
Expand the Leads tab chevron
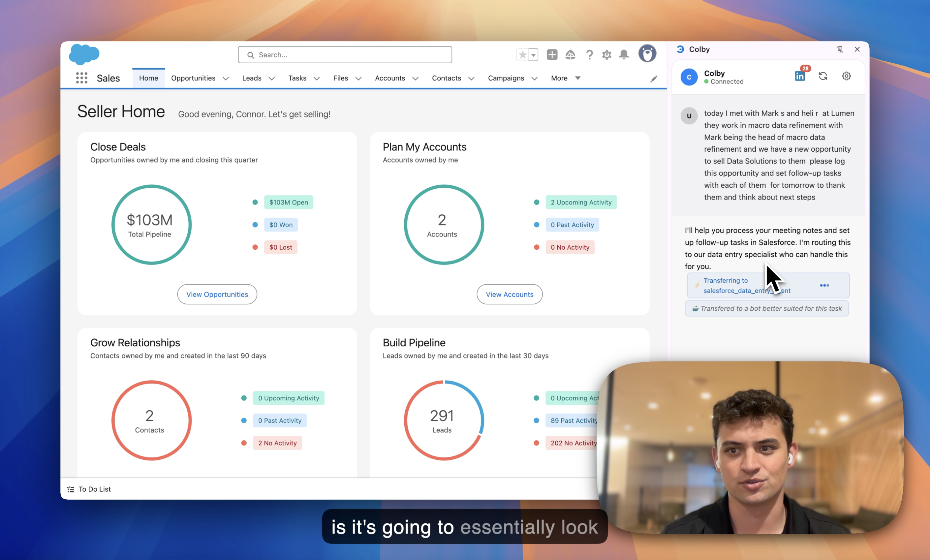coord(272,78)
